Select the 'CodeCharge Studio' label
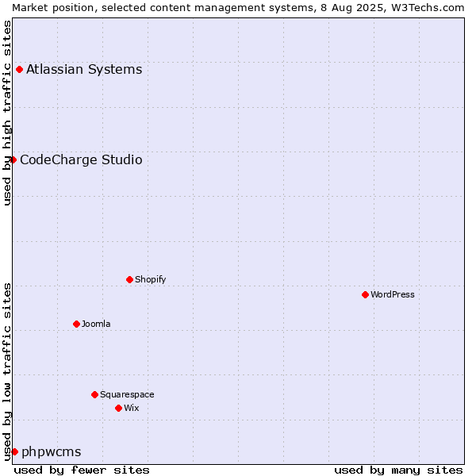This screenshot has height=476, width=476. [x=81, y=160]
